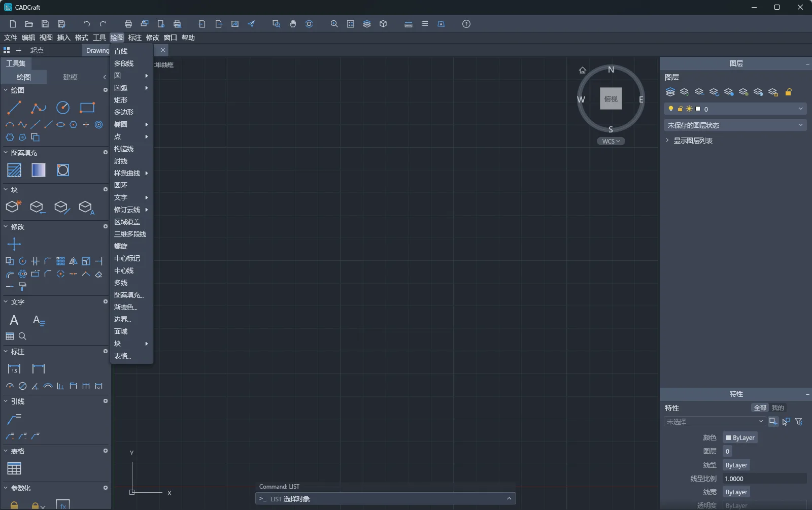This screenshot has width=812, height=510.
Task: Choose 多段线 from the draw menu
Action: (x=131, y=63)
